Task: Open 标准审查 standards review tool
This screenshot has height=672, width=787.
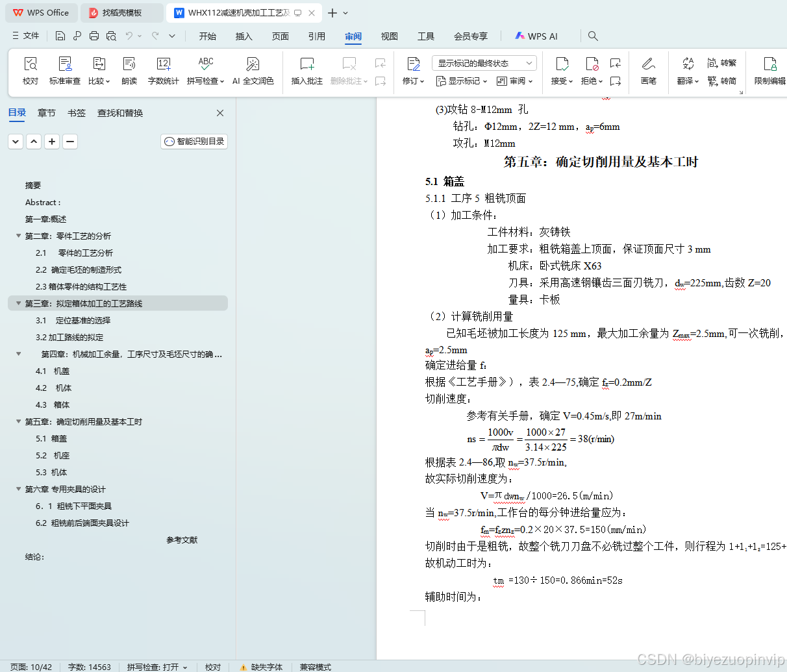Action: (65, 71)
